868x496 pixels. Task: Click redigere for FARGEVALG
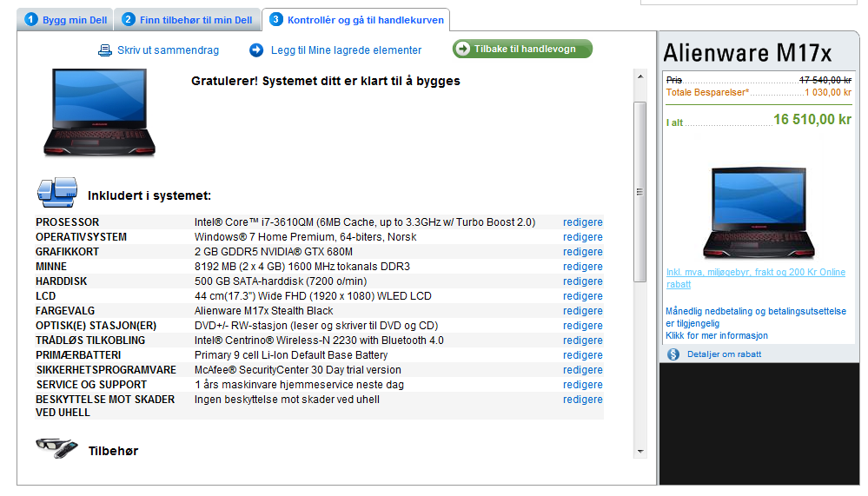pyautogui.click(x=583, y=311)
